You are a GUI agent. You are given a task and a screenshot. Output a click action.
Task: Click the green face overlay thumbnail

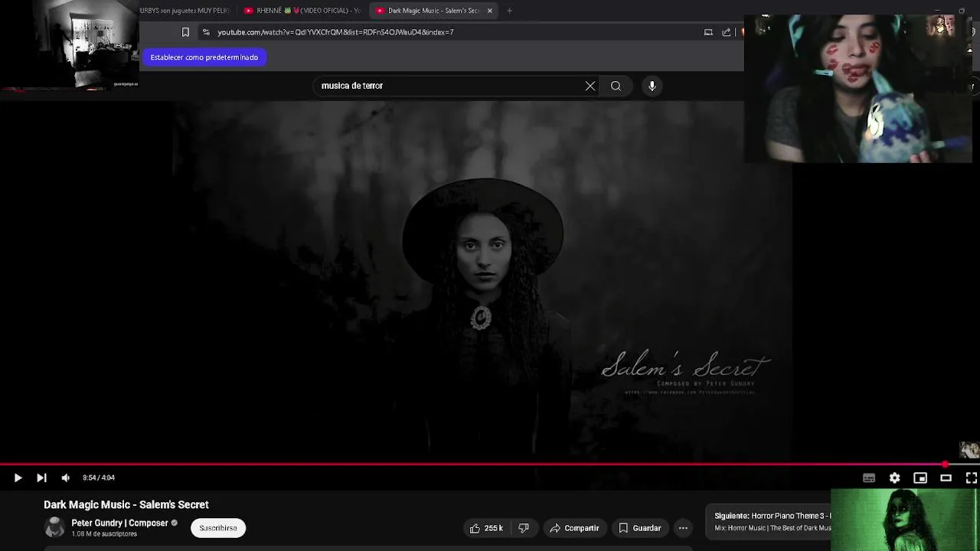[905, 520]
